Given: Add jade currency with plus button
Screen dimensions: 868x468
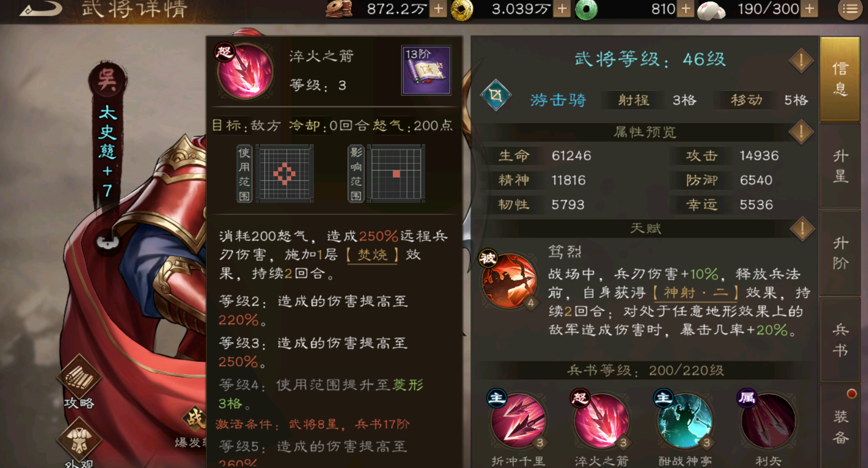Looking at the screenshot, I should tap(685, 9).
